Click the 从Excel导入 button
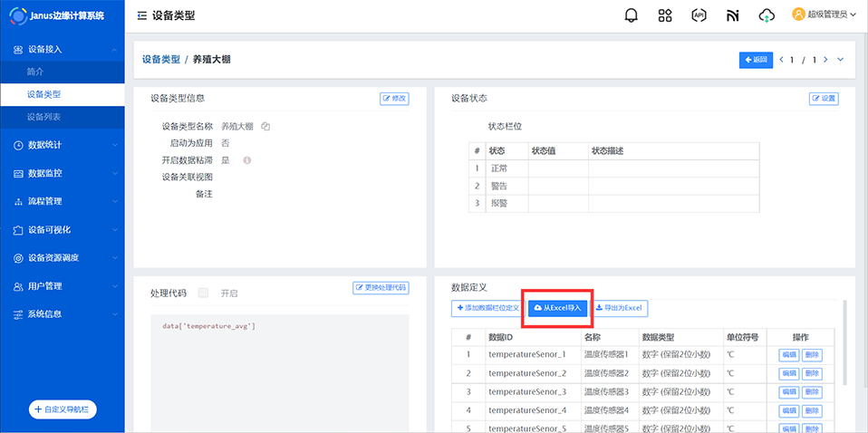 [x=557, y=308]
